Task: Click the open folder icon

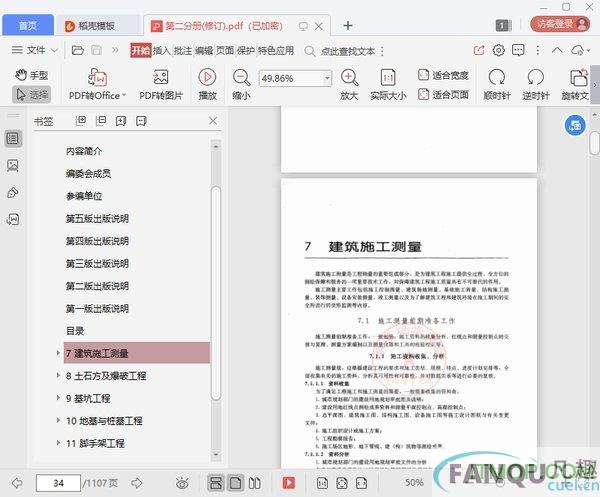Action: [78, 50]
